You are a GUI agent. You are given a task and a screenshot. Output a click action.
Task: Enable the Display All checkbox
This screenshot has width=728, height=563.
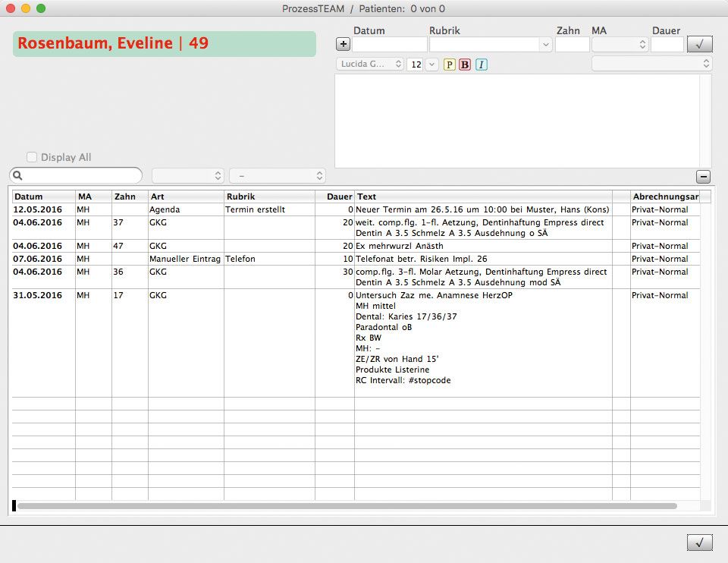[x=32, y=157]
